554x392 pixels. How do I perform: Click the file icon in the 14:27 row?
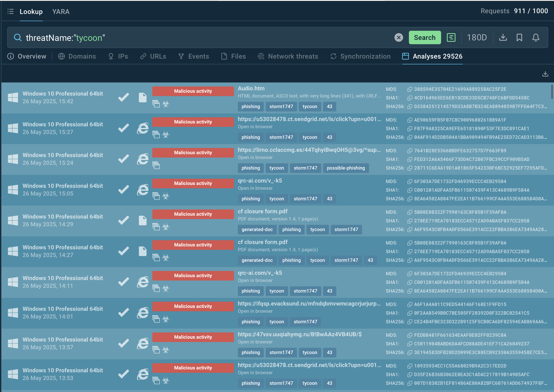pyautogui.click(x=142, y=251)
